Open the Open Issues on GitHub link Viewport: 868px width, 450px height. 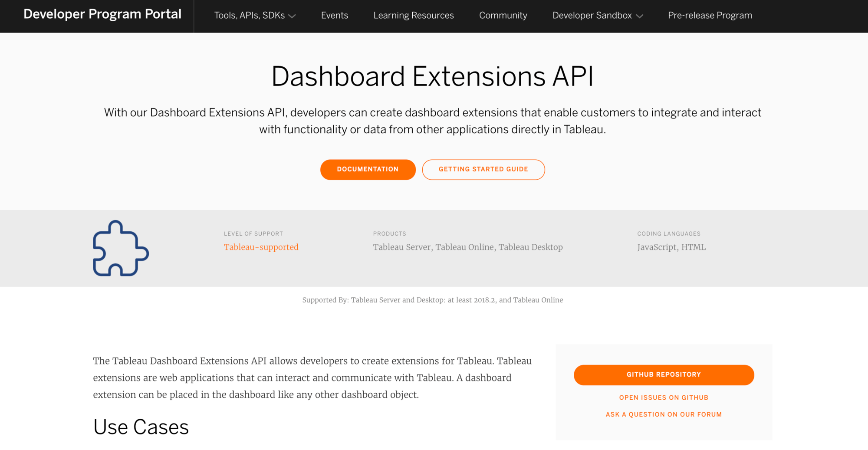click(x=664, y=397)
